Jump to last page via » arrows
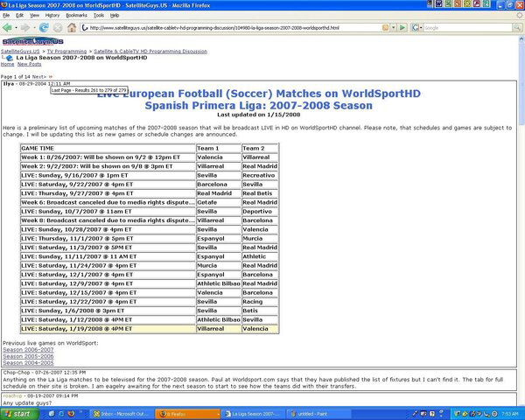The width and height of the screenshot is (525, 420). pos(51,77)
